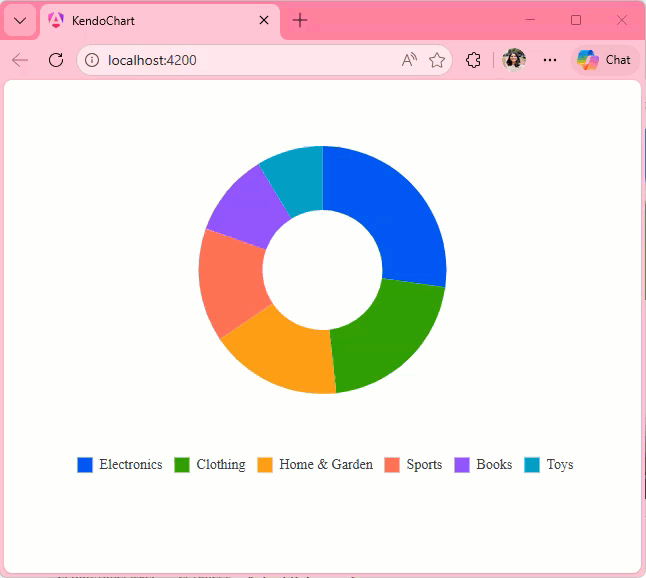Click the browser back arrow button
The image size is (646, 578).
20,60
